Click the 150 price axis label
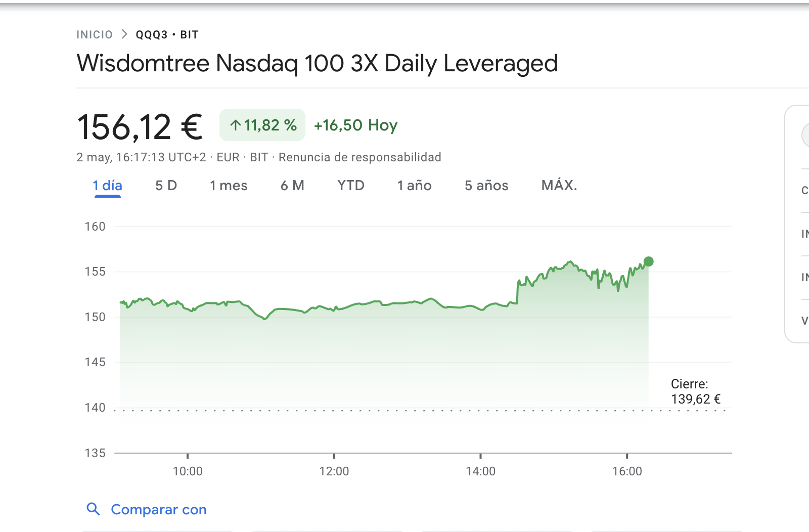The height and width of the screenshot is (532, 809). click(95, 317)
